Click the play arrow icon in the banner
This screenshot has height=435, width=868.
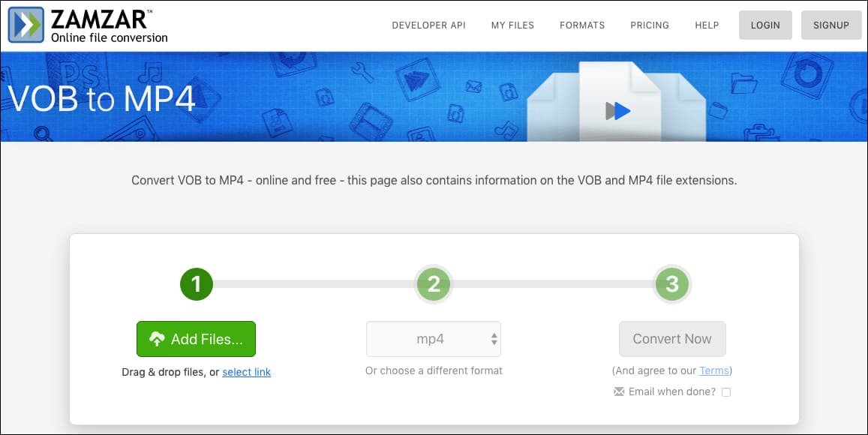(618, 111)
